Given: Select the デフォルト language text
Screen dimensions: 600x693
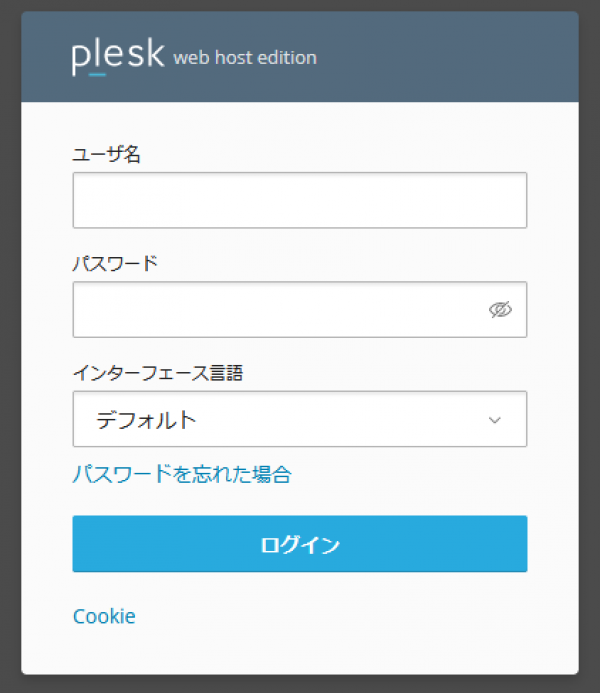Looking at the screenshot, I should (x=146, y=420).
